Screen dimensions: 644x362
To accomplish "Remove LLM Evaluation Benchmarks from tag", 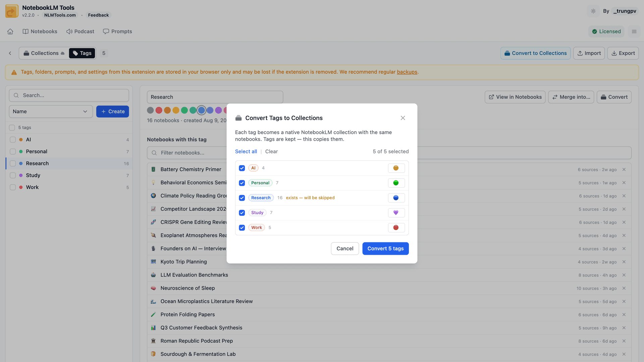I will pyautogui.click(x=624, y=275).
